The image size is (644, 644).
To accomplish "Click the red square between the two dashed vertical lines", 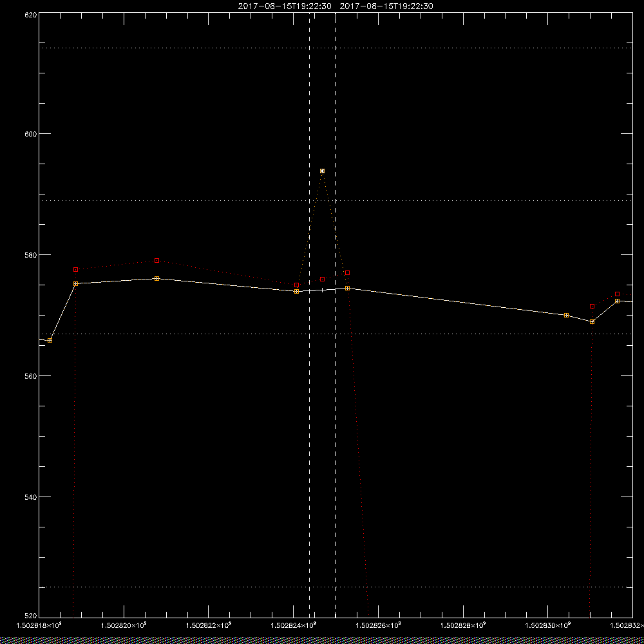I will coord(323,279).
